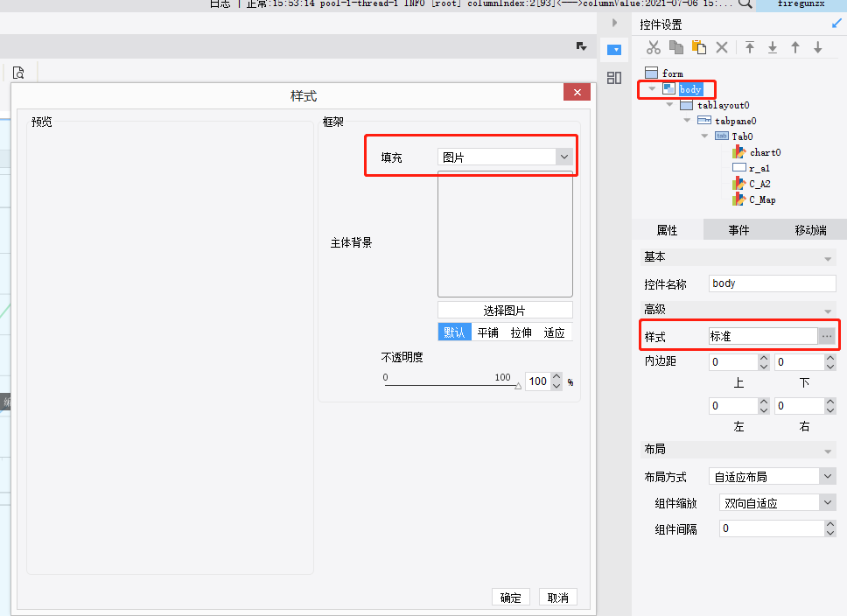The image size is (847, 616).
Task: Select tabpane0 in the widget tree
Action: [x=735, y=121]
